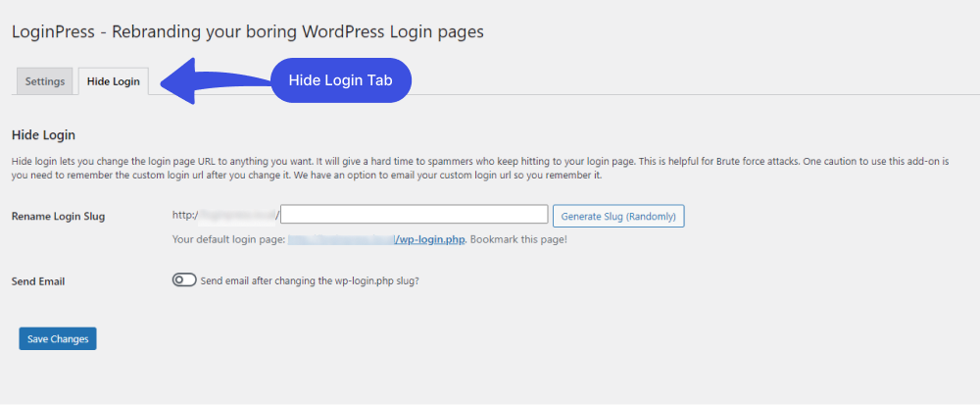The height and width of the screenshot is (405, 980).
Task: Switch to the Settings tab
Action: point(45,81)
